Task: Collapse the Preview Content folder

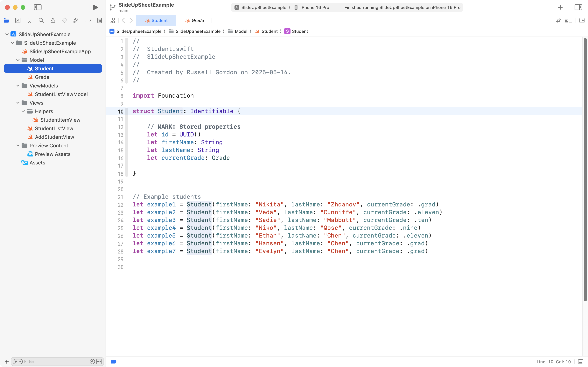Action: [x=18, y=146]
